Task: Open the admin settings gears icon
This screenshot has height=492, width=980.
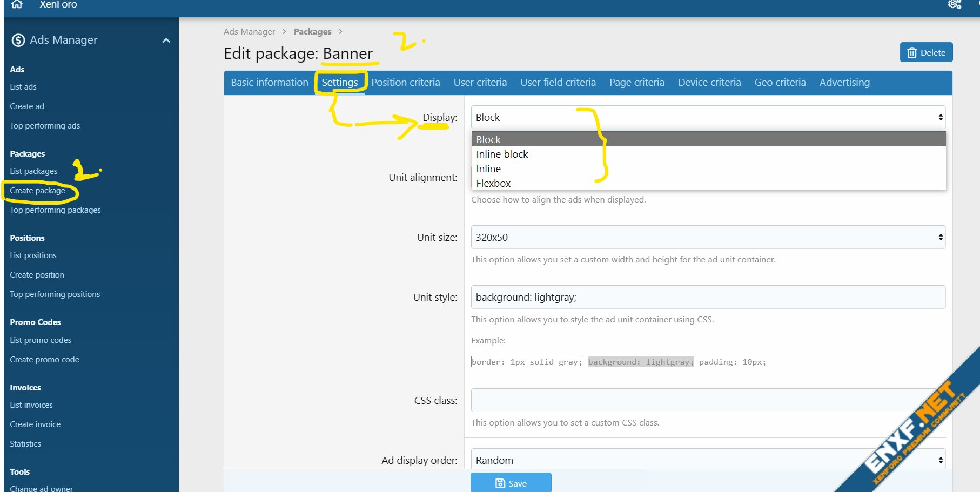Action: click(x=954, y=4)
